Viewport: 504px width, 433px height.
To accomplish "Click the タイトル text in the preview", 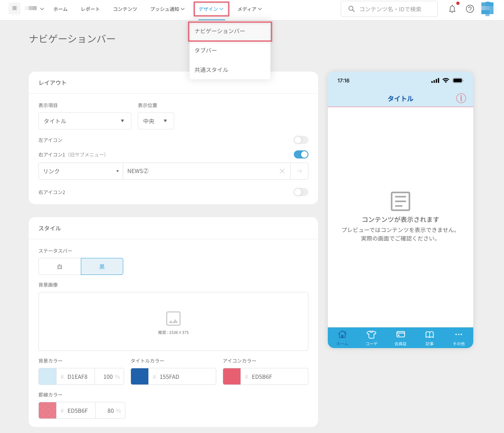I will [x=401, y=99].
